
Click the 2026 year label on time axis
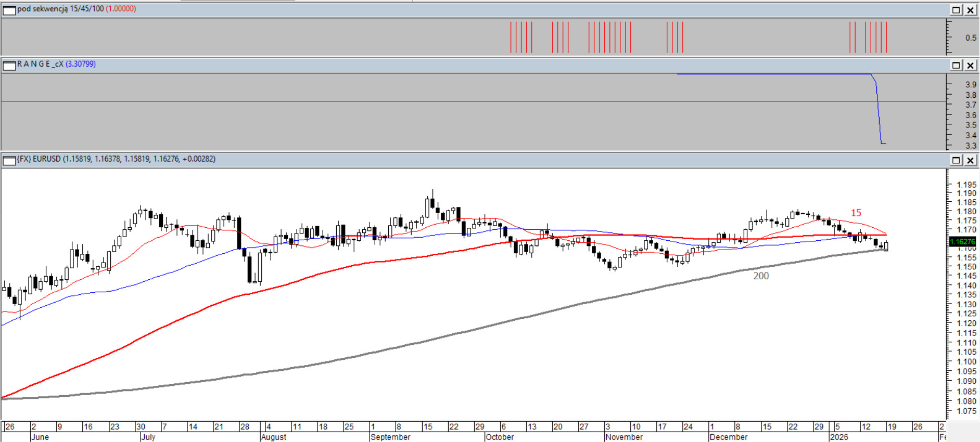point(839,437)
